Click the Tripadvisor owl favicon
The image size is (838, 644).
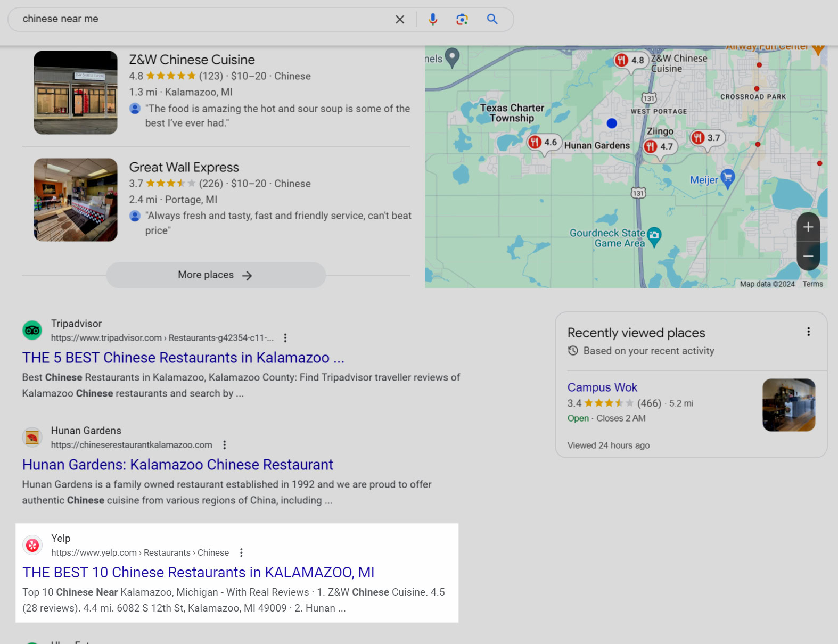point(32,331)
